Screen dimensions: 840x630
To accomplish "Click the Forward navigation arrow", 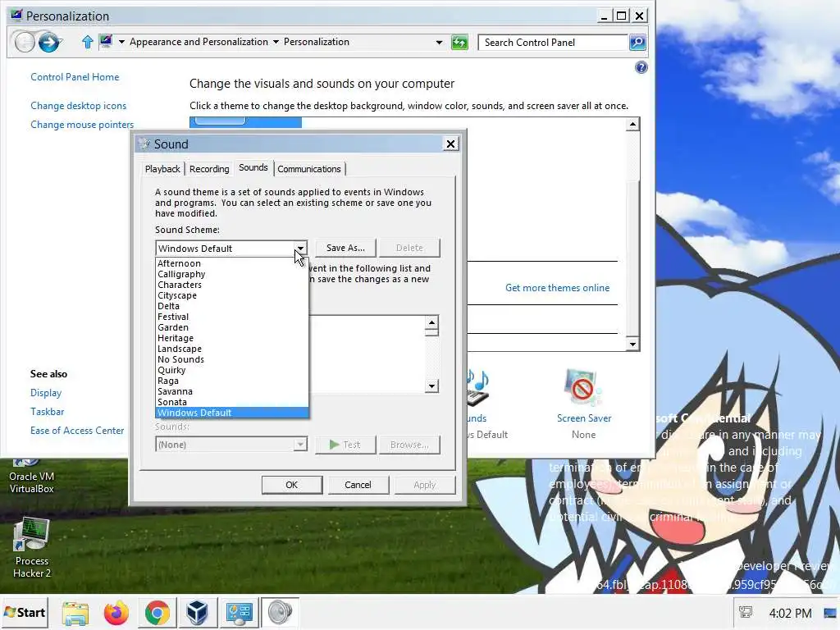I will pos(48,42).
